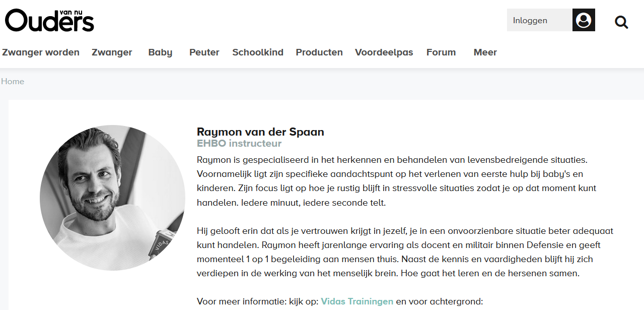
Task: Go to the Baby section
Action: 160,52
